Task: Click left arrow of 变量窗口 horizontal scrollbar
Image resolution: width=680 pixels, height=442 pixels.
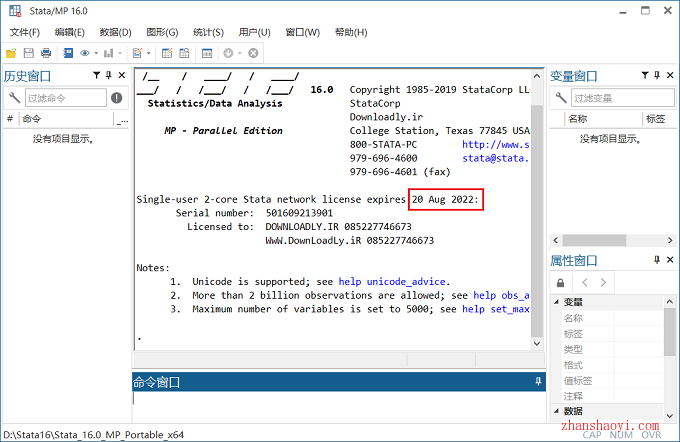Action: (556, 240)
